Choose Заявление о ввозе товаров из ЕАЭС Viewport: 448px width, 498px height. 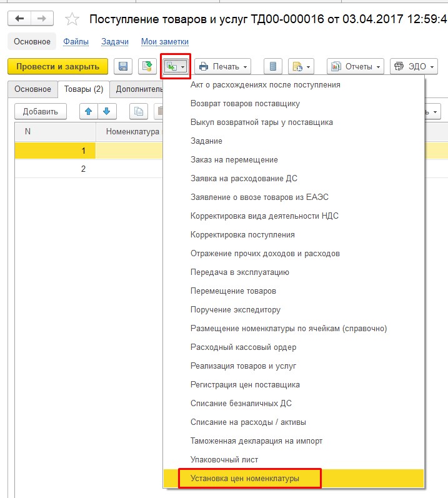coord(294,197)
